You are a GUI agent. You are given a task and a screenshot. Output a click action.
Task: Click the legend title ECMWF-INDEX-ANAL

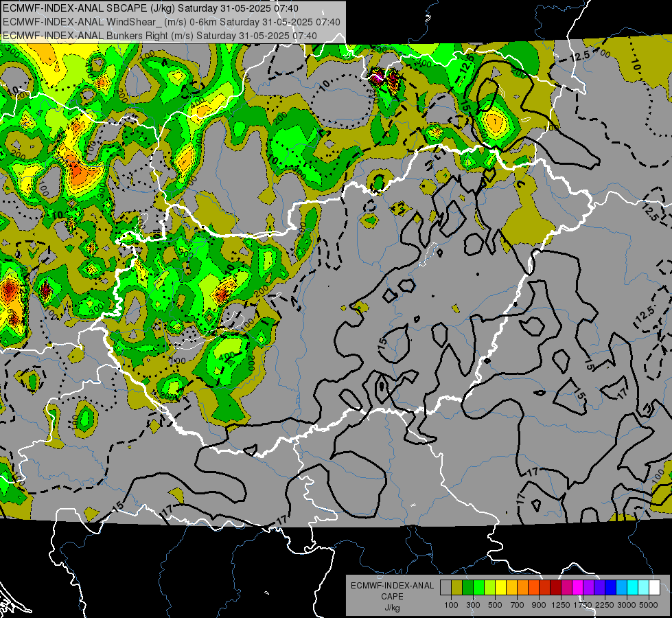pos(393,586)
